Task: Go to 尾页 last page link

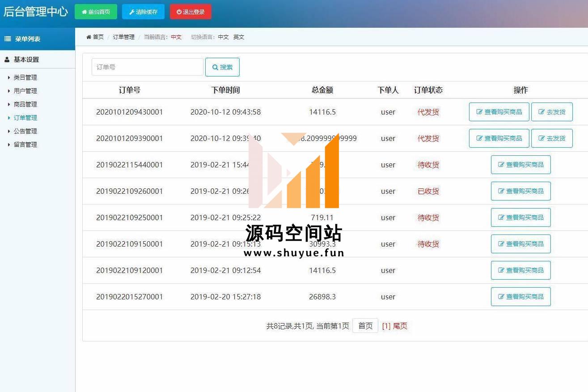Action: [x=400, y=326]
